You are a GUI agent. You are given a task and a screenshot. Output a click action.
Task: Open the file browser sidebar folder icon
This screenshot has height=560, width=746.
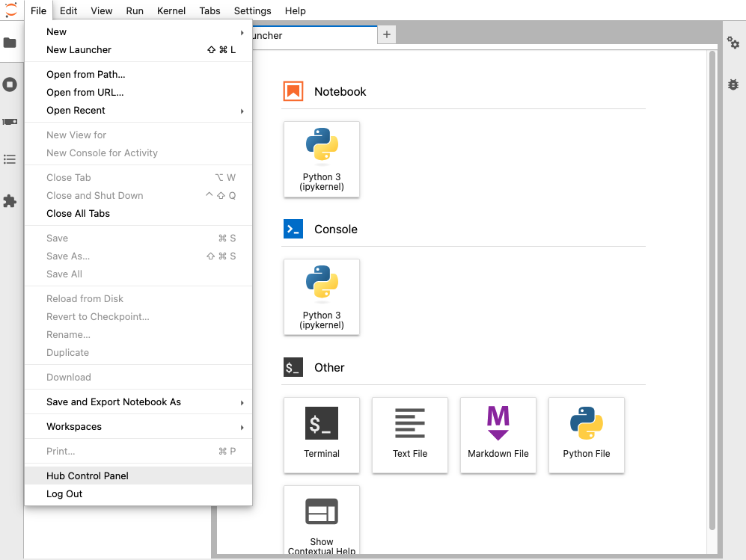pos(10,43)
